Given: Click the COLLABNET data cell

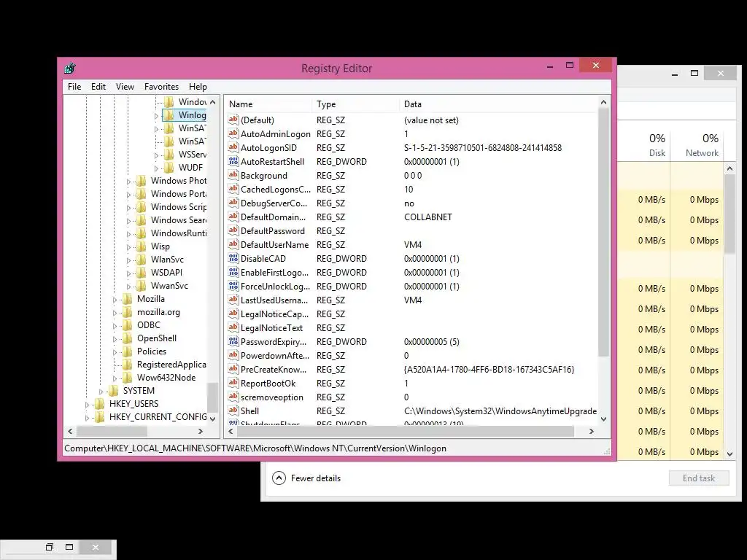Looking at the screenshot, I should [427, 217].
